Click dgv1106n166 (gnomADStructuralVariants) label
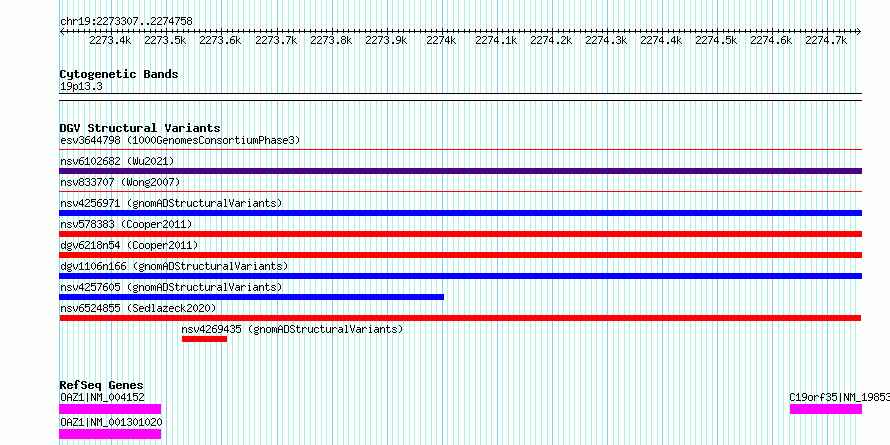 click(174, 266)
